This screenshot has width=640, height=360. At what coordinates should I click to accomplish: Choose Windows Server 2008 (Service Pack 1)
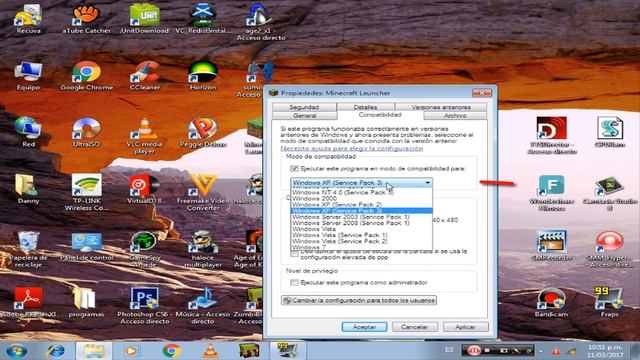[x=362, y=223]
